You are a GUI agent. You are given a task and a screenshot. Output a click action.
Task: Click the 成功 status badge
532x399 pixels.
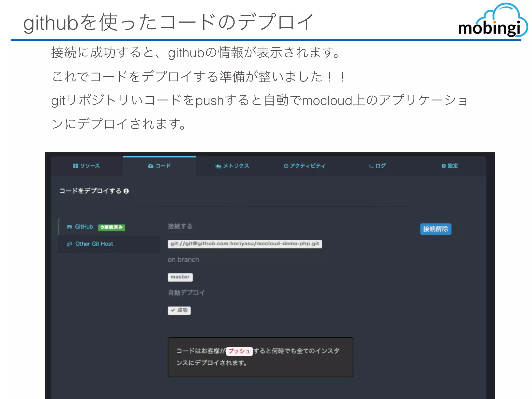[x=179, y=310]
